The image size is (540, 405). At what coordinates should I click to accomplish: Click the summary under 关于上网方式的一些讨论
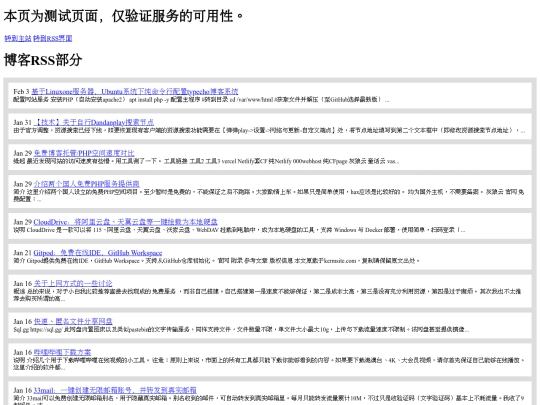click(267, 295)
